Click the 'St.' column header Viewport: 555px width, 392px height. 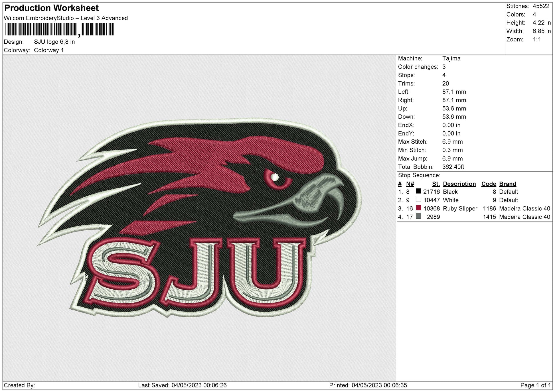tap(436, 184)
